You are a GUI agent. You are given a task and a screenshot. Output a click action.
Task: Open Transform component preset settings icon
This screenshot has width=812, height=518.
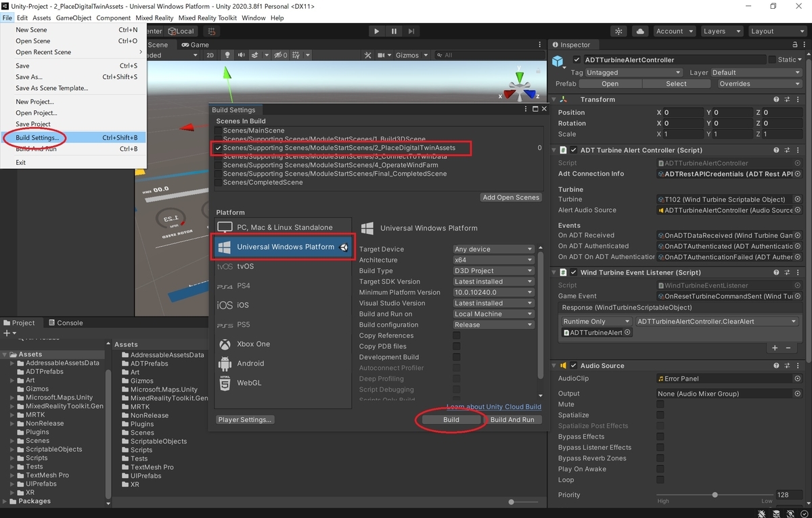788,99
